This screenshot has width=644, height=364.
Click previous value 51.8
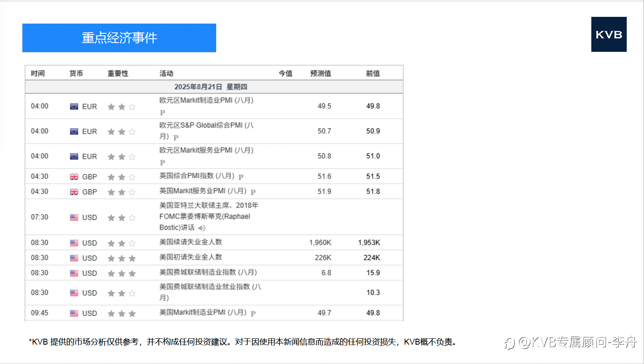point(373,192)
